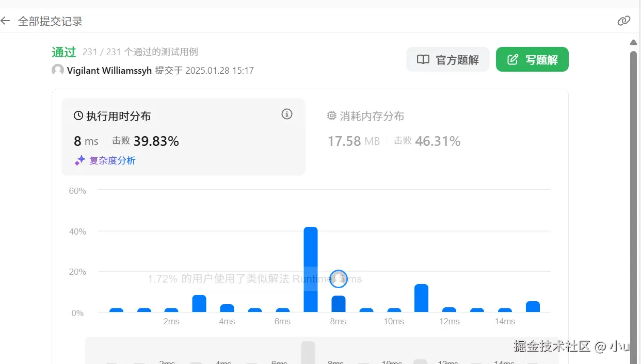Click 全部提交记录 header text
641x364 pixels.
tap(50, 21)
